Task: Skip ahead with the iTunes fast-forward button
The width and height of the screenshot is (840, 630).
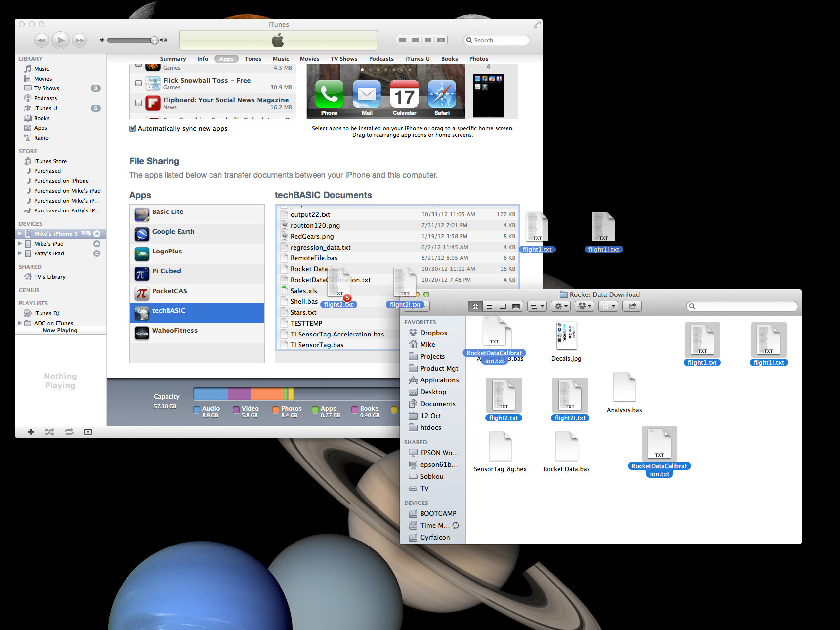Action: pos(79,40)
